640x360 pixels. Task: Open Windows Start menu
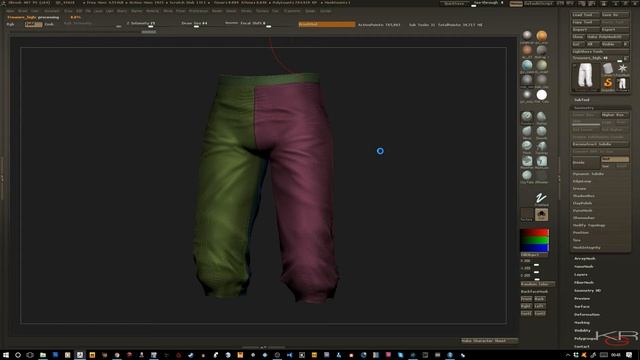pos(6,355)
